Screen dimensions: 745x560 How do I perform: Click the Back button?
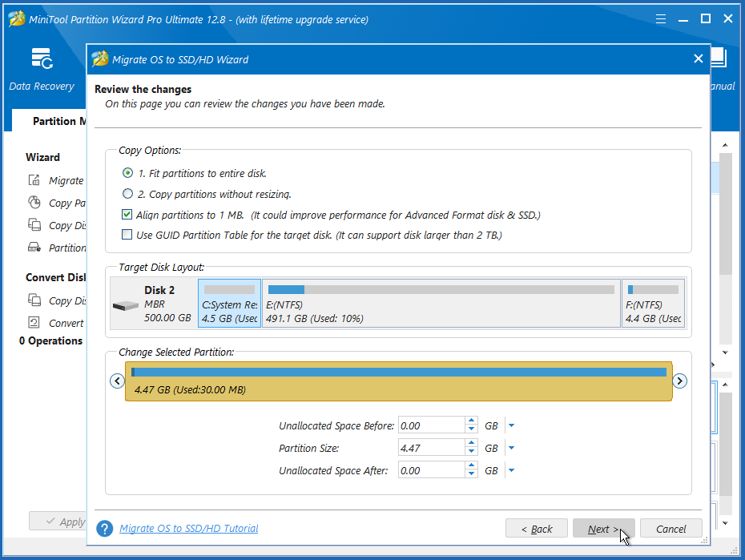(x=537, y=528)
